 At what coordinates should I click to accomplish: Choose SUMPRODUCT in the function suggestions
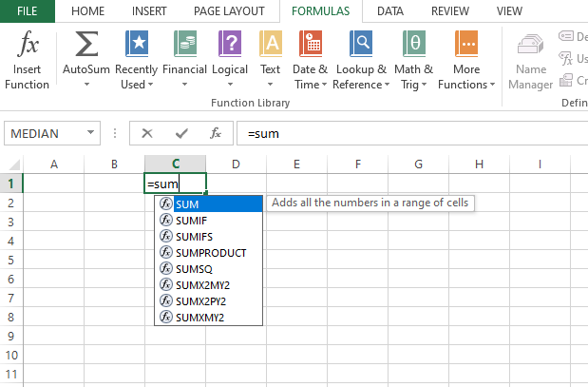[x=211, y=253]
